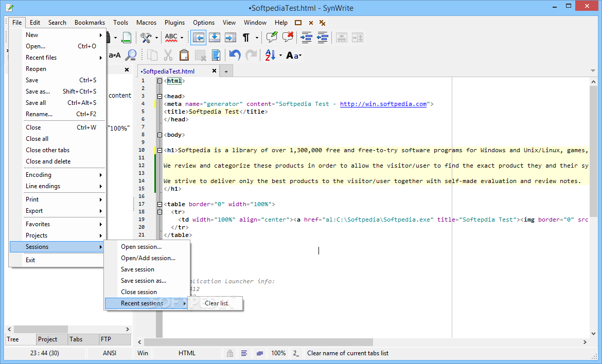The width and height of the screenshot is (602, 364).
Task: Open the tab list dropdown arrow at right of tab bar
Action: tap(593, 70)
